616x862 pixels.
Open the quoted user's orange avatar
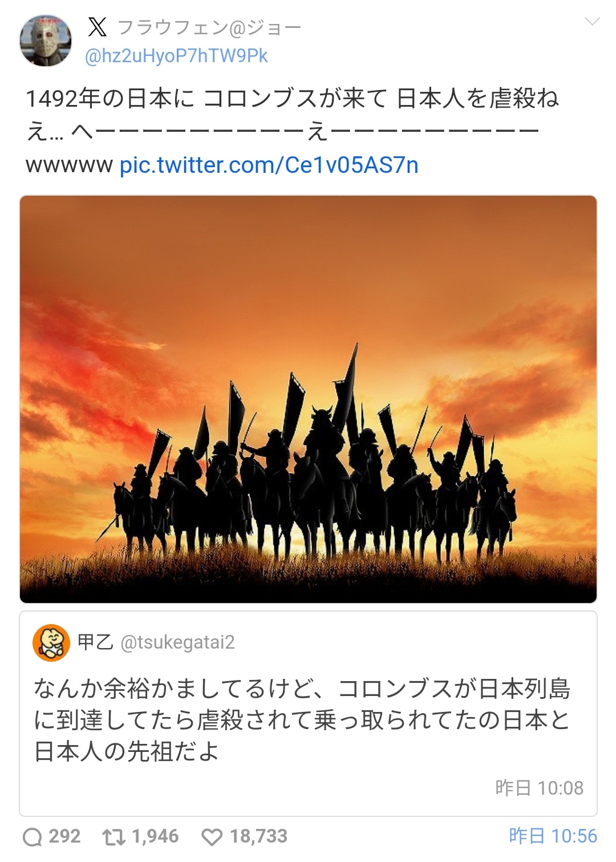(51, 642)
